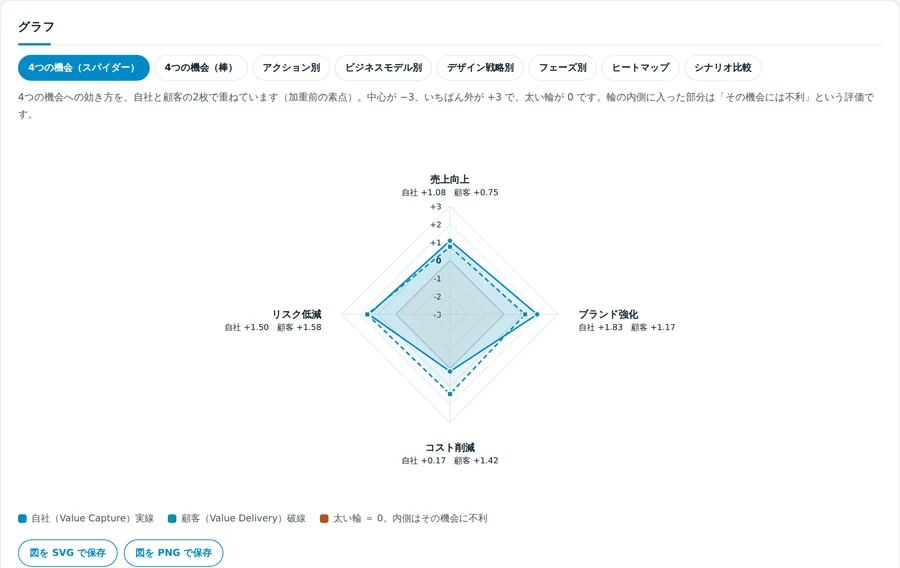The height and width of the screenshot is (568, 900).
Task: Open the ヒートマップ view
Action: 641,68
